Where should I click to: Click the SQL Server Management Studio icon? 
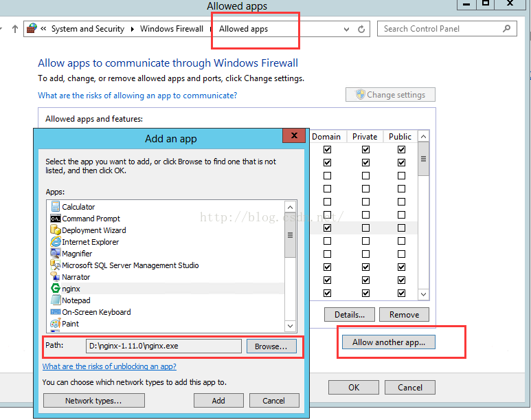point(56,265)
